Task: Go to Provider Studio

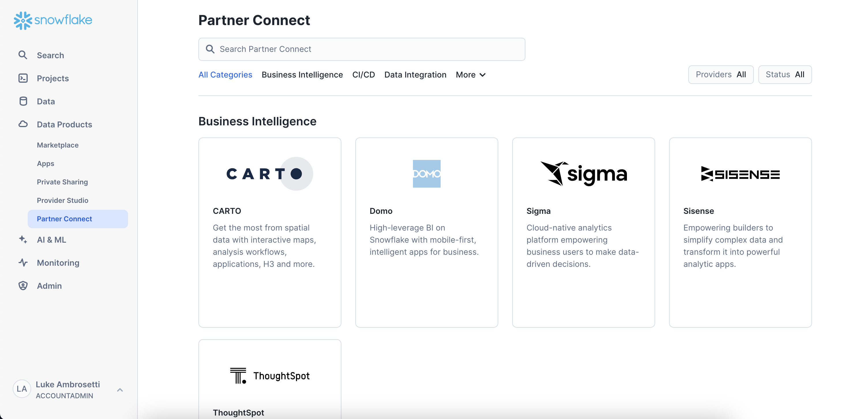Action: (62, 200)
